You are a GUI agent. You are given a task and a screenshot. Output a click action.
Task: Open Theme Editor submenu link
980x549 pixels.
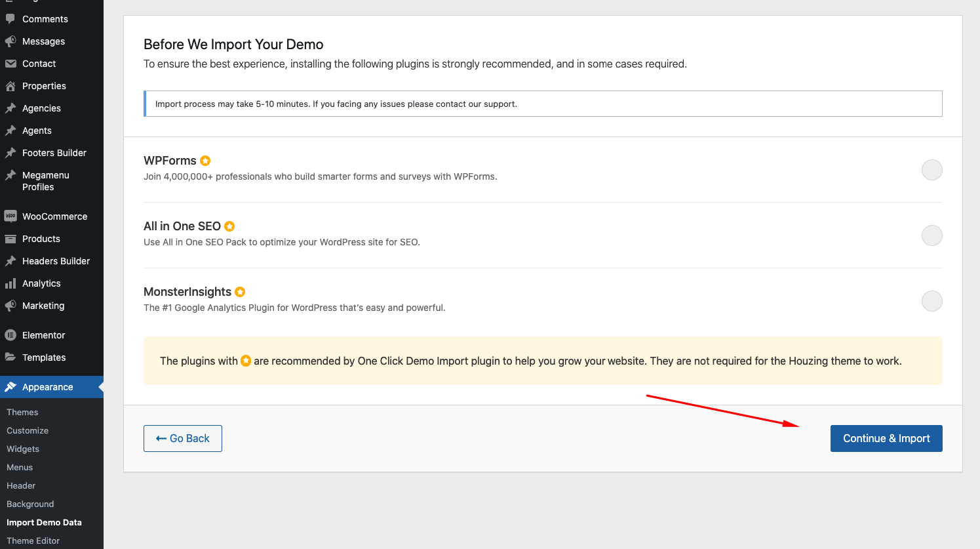click(x=33, y=540)
